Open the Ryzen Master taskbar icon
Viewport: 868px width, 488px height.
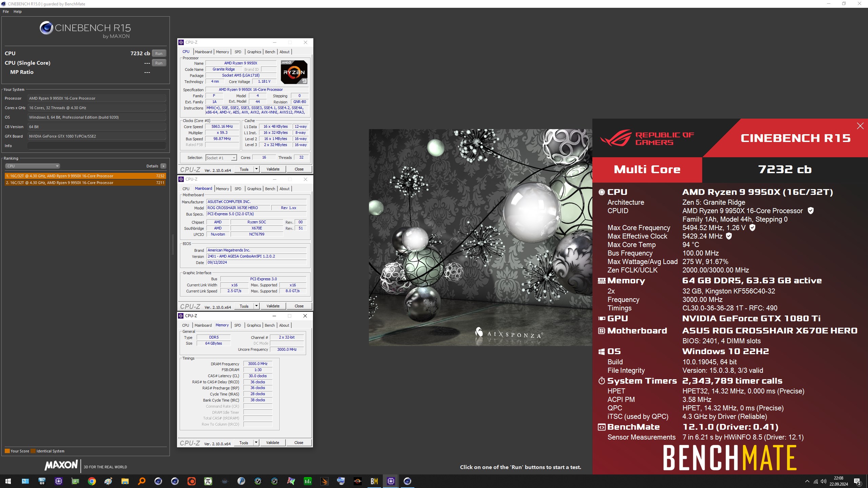tap(357, 481)
